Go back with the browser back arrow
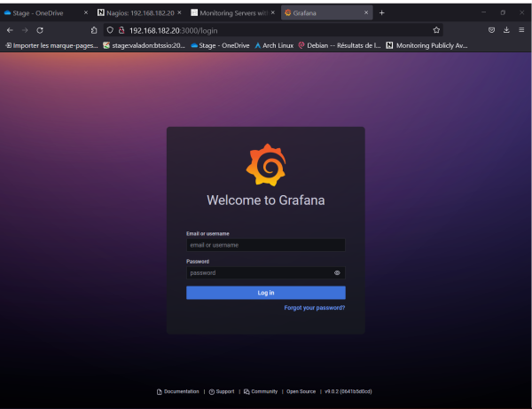 pos(10,30)
